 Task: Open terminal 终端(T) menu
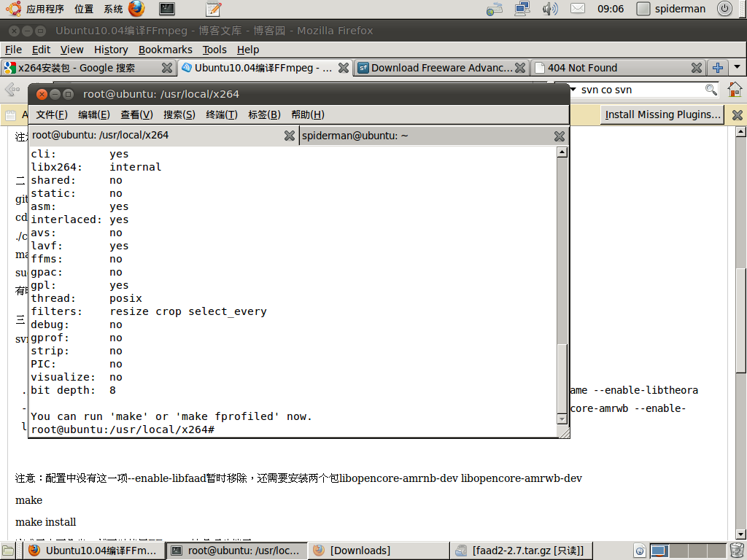(222, 114)
